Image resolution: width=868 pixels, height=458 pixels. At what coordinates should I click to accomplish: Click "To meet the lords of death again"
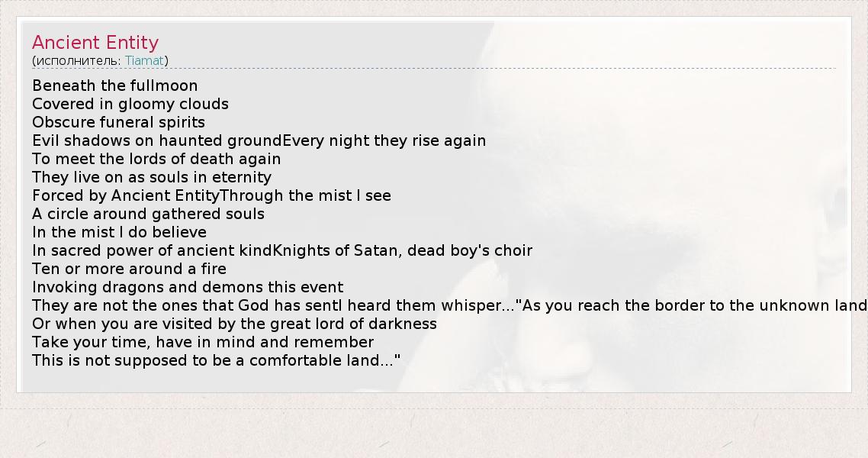(156, 159)
